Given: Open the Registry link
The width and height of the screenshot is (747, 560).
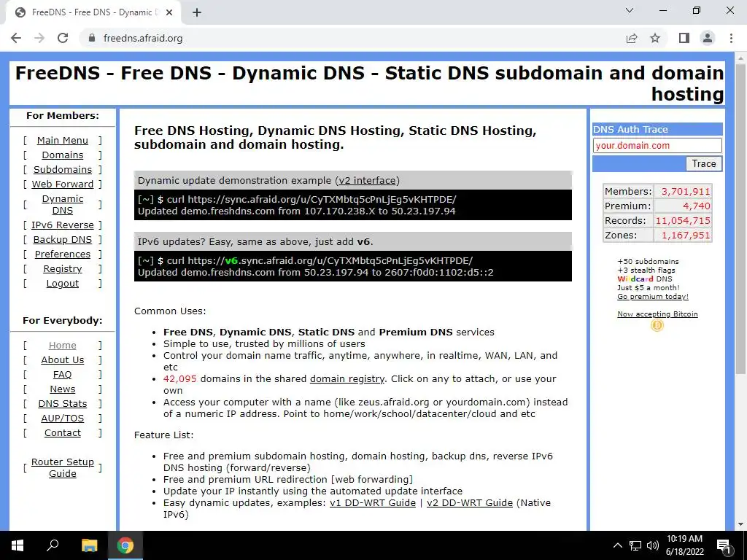Looking at the screenshot, I should pyautogui.click(x=63, y=268).
